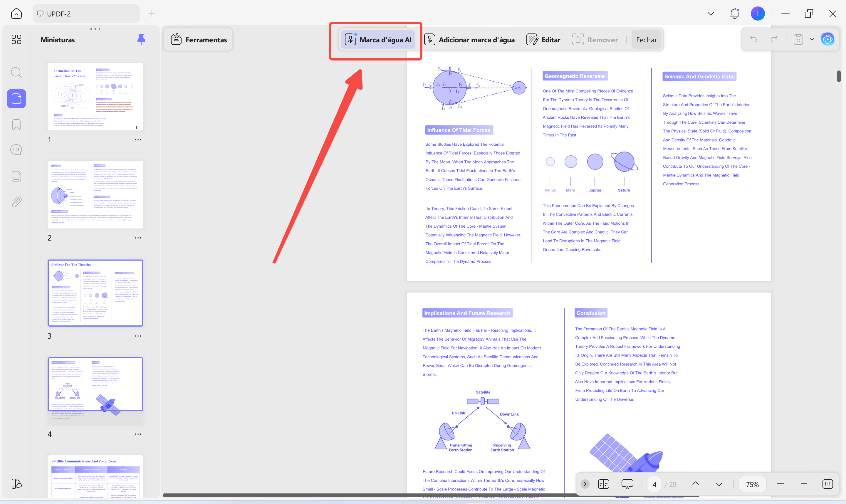This screenshot has width=846, height=504.
Task: Open the Attachments paperclip panel
Action: [16, 202]
